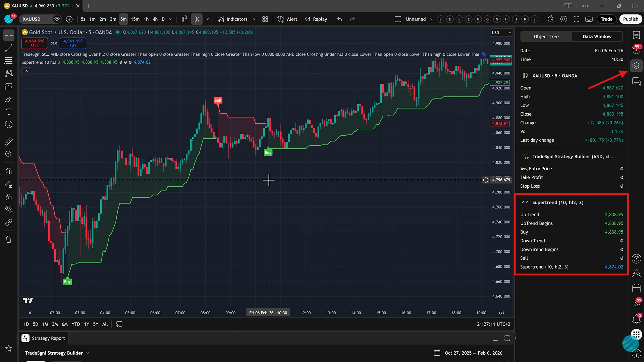Open the Strategy Report tab

tap(48, 338)
